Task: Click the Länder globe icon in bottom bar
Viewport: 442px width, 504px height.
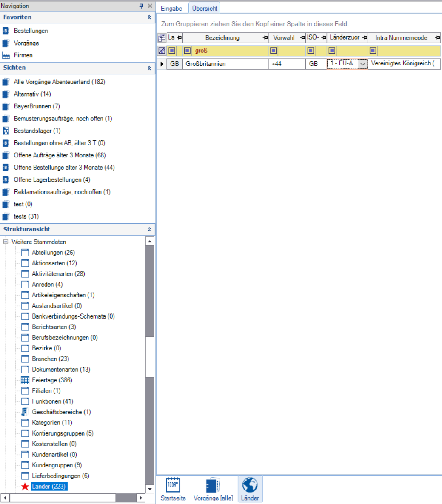Action: [250, 485]
